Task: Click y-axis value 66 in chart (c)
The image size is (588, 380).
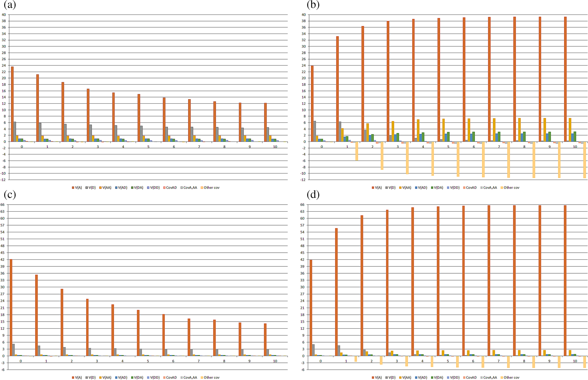Action: [2, 205]
